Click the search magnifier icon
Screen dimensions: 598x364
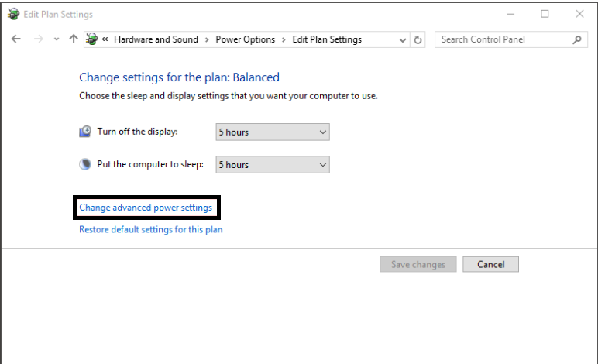pos(577,39)
